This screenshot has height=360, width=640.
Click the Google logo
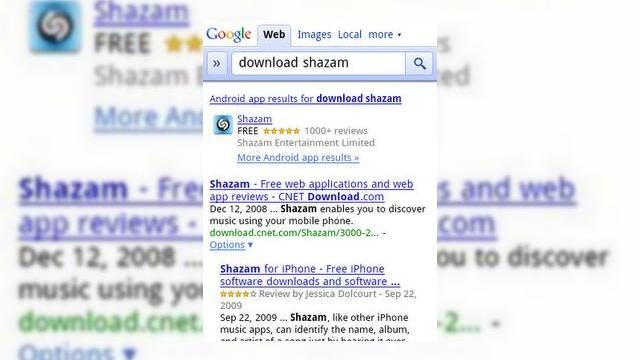point(229,35)
